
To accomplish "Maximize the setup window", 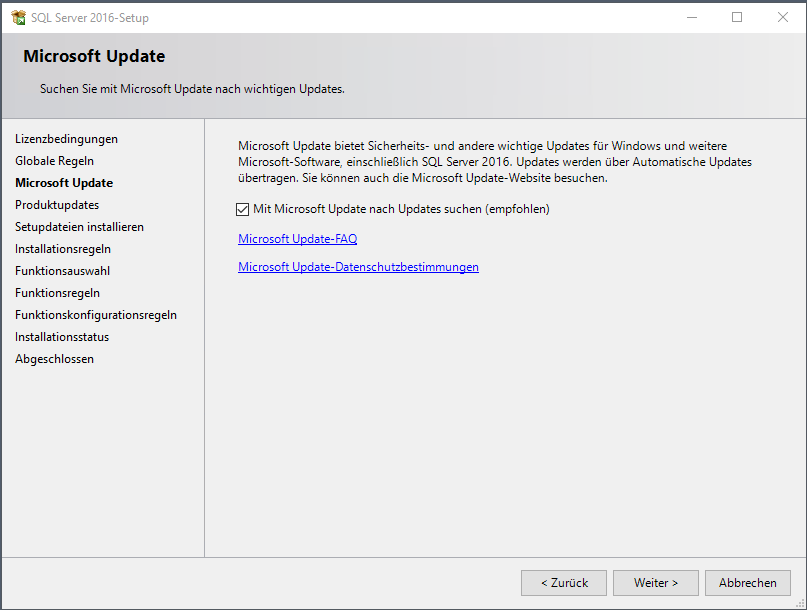I will 737,17.
